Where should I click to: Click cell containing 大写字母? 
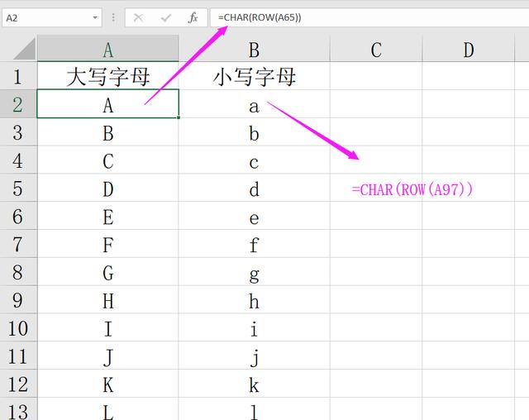tap(108, 76)
